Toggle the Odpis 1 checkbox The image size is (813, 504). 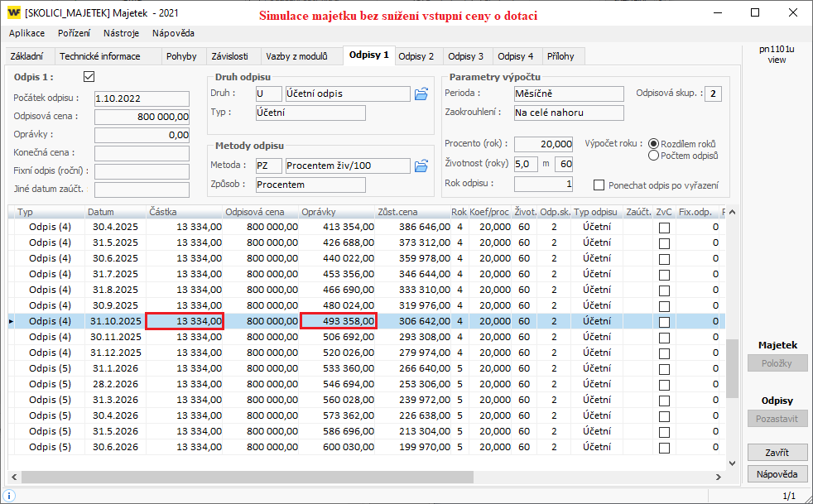coord(89,77)
